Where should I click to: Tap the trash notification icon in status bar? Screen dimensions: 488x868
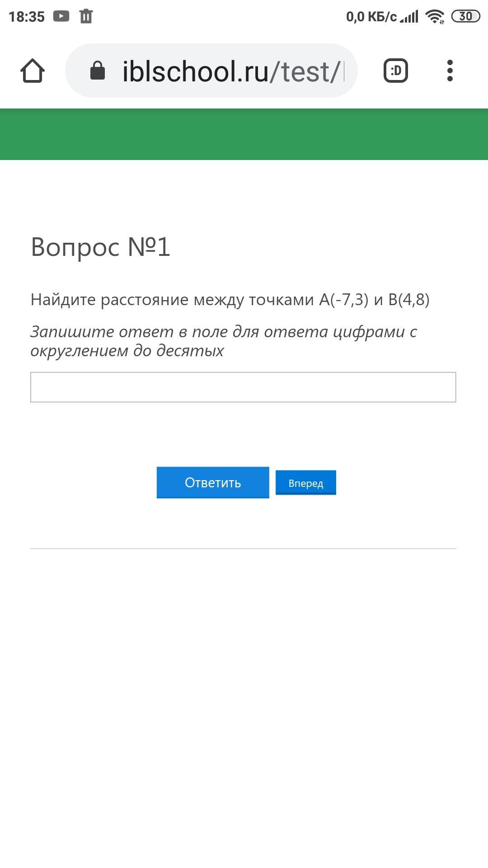point(86,16)
